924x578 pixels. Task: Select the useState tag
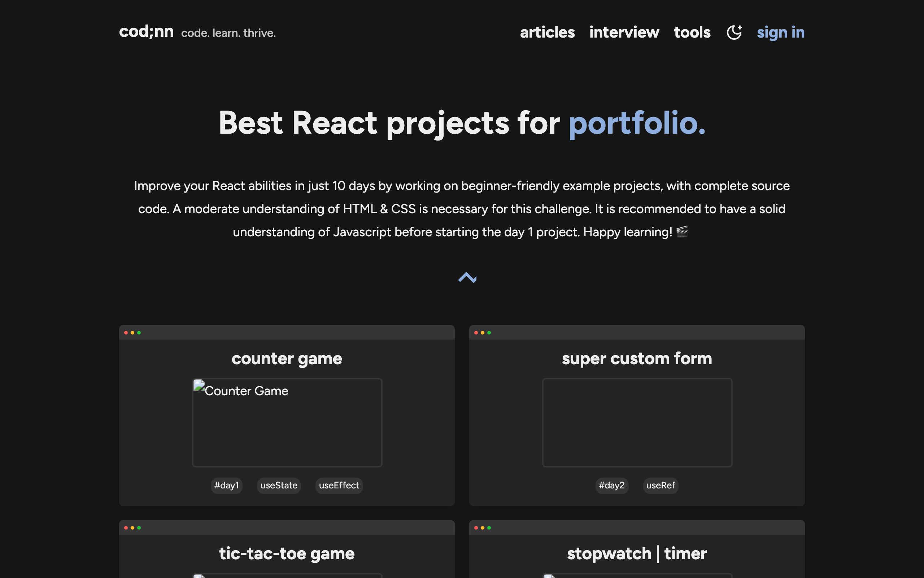[279, 486]
